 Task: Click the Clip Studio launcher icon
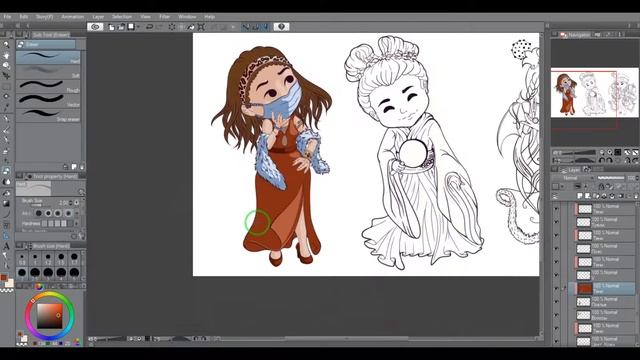click(x=95, y=27)
